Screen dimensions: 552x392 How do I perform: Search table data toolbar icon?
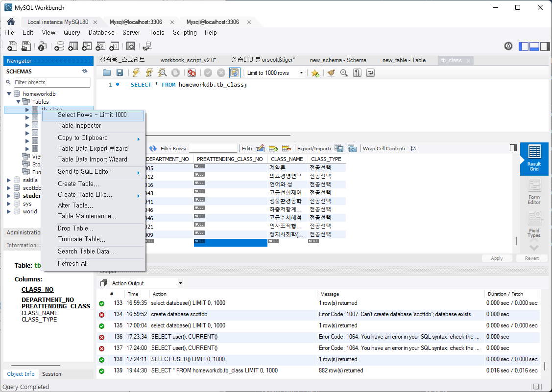[x=131, y=46]
